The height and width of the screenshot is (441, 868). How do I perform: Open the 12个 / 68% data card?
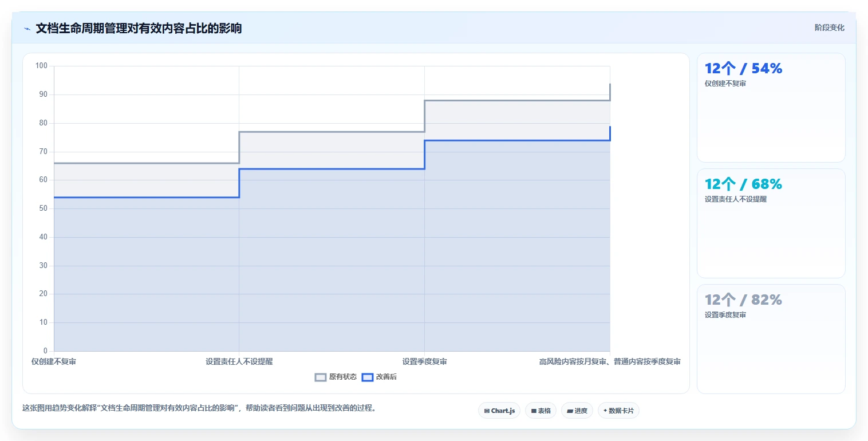pyautogui.click(x=771, y=223)
